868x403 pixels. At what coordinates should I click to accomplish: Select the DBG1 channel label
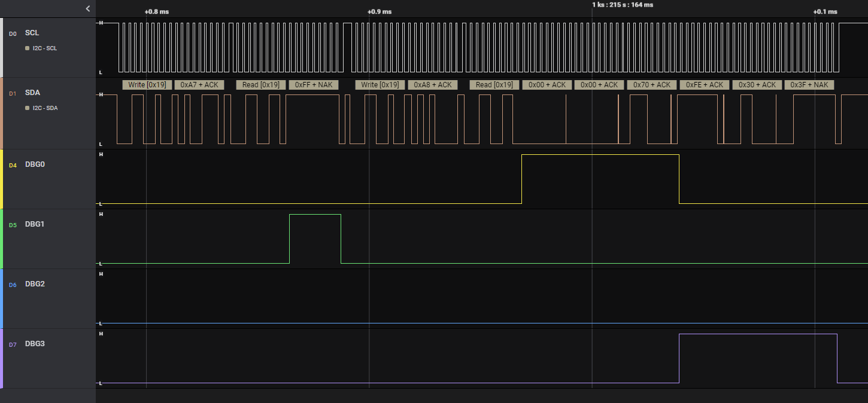pyautogui.click(x=35, y=224)
